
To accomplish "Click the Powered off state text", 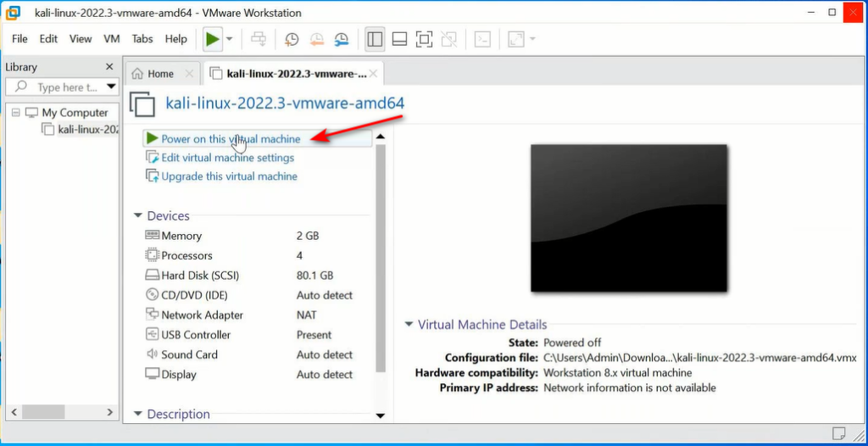I will click(572, 343).
